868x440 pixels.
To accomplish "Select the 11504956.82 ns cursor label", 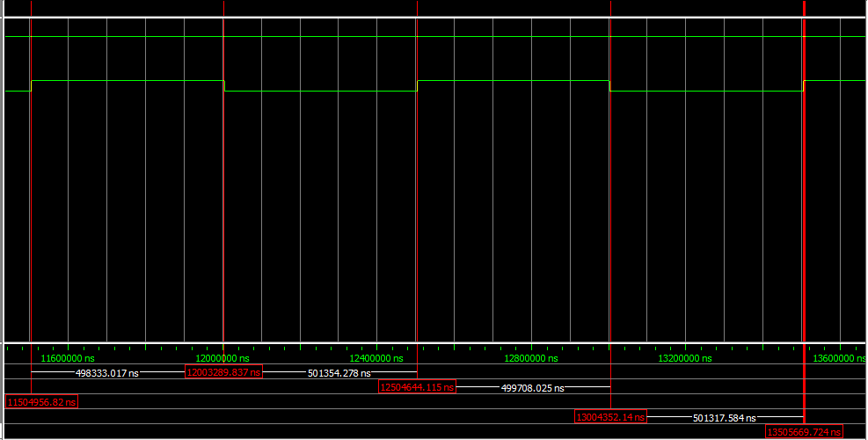I will 40,402.
